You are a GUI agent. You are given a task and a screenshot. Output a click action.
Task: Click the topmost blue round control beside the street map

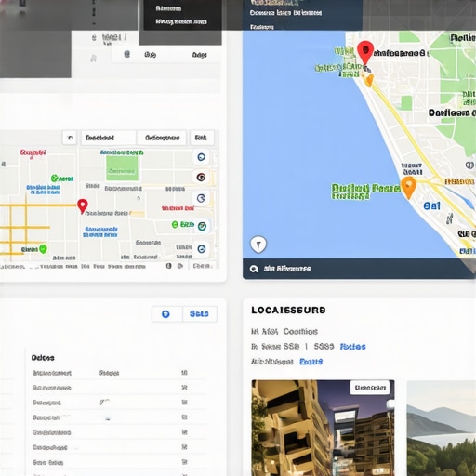(x=202, y=157)
